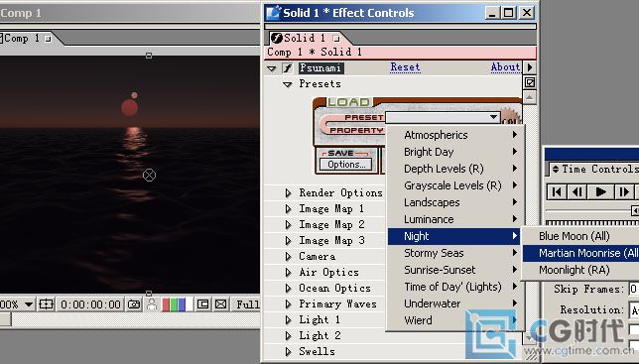This screenshot has height=364, width=639.
Task: Open Underwater preset submenu
Action: pos(453,303)
